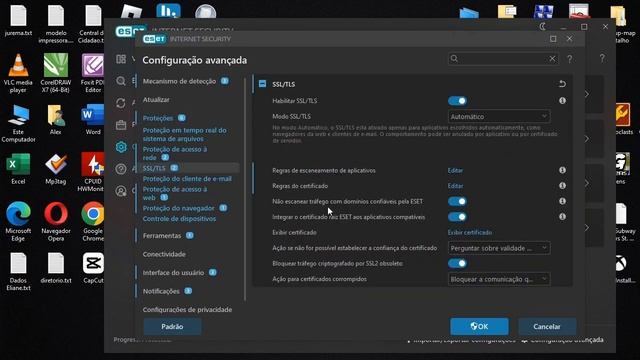Click the Padrão button
The image size is (640, 360).
point(172,327)
